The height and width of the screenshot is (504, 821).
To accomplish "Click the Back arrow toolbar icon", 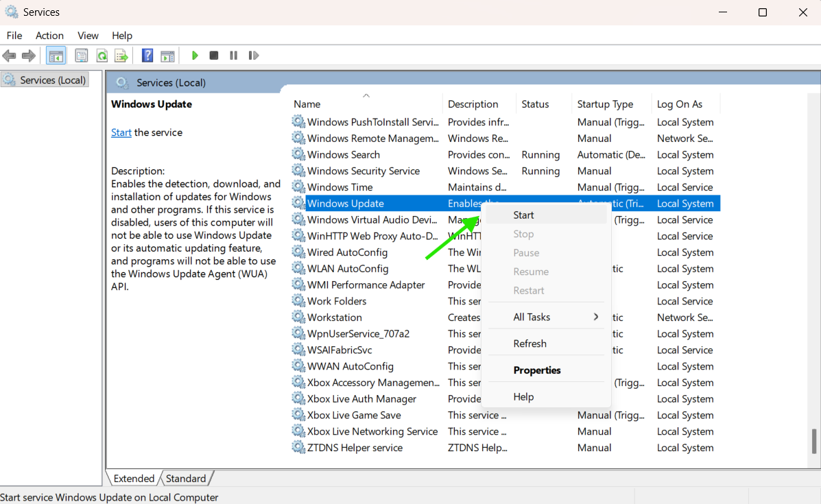I will tap(10, 56).
